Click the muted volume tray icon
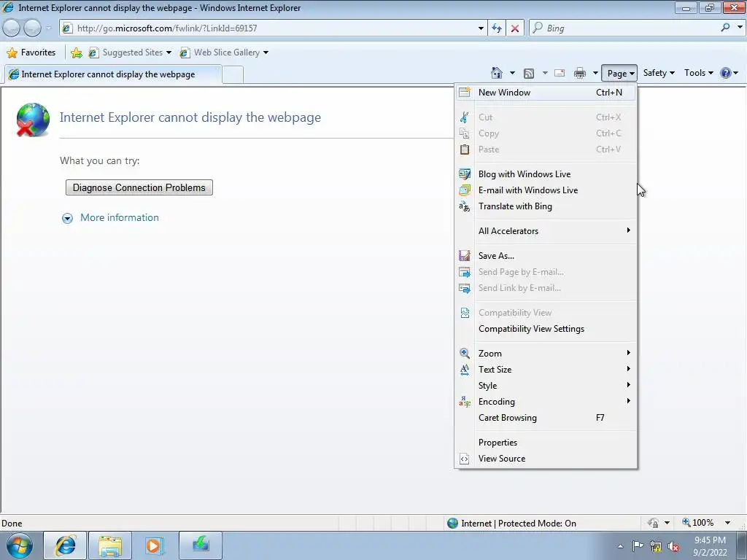Image resolution: width=747 pixels, height=560 pixels. click(x=673, y=547)
